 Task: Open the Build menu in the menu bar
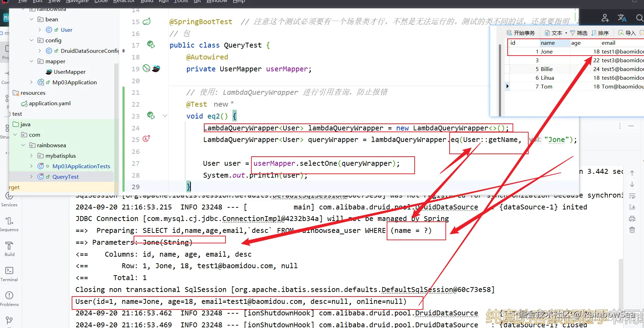(x=147, y=1)
